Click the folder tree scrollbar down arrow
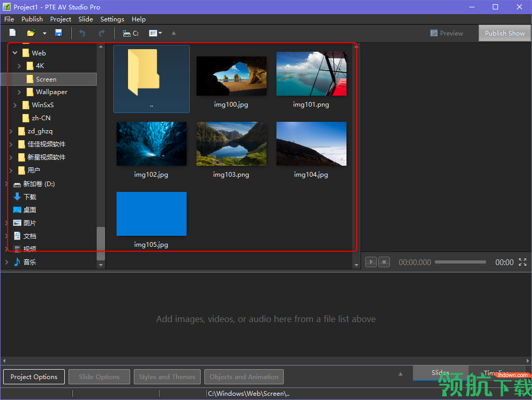Image resolution: width=532 pixels, height=400 pixels. click(101, 265)
